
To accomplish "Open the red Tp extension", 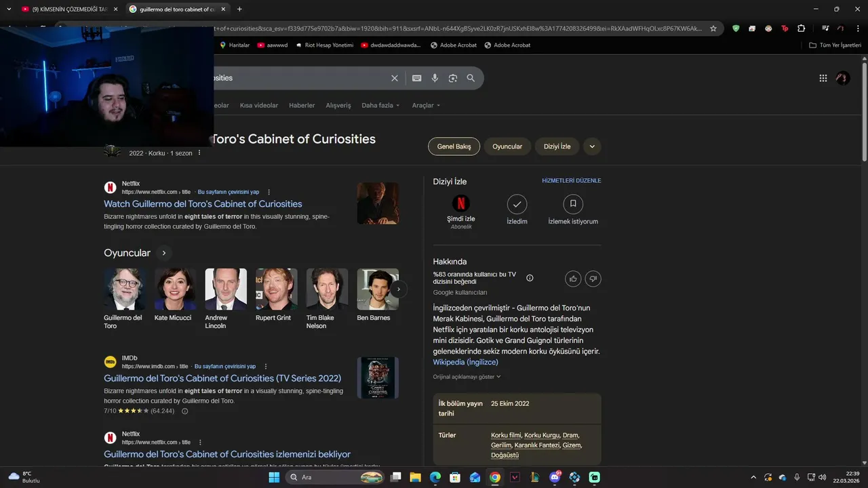I will pyautogui.click(x=785, y=28).
